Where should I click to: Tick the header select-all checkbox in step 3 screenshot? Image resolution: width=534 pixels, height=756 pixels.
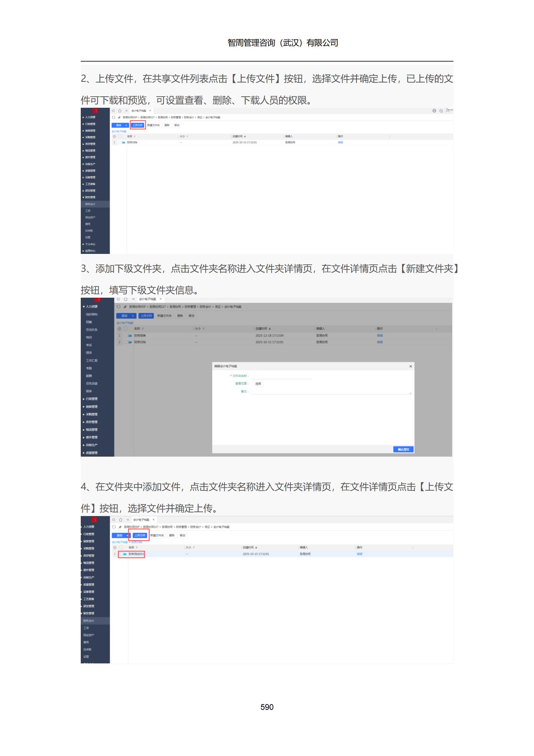(126, 329)
